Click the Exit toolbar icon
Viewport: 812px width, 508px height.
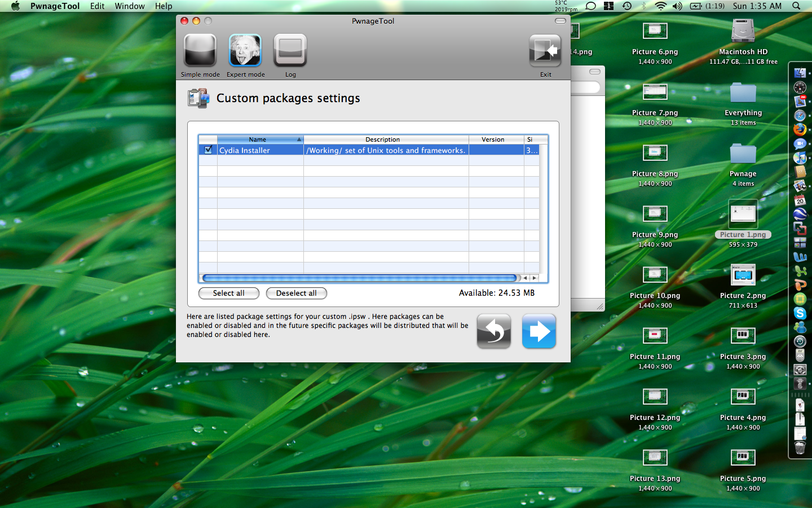coord(545,51)
